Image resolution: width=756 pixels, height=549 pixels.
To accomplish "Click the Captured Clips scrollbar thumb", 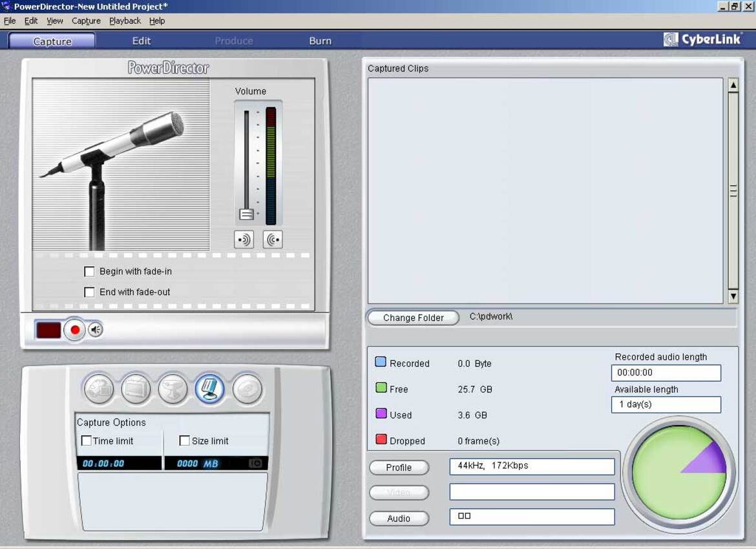I will (x=733, y=191).
